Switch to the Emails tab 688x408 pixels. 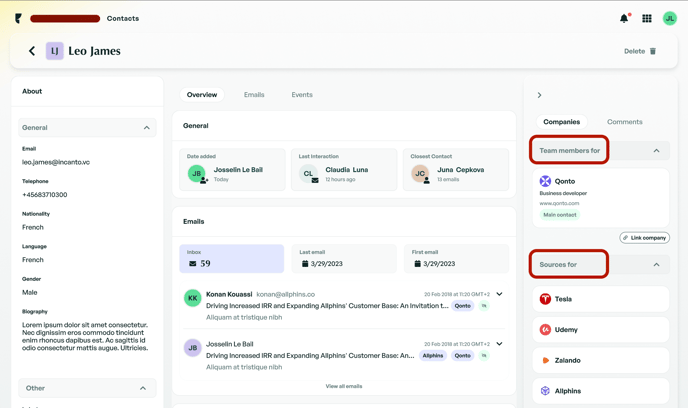[254, 95]
